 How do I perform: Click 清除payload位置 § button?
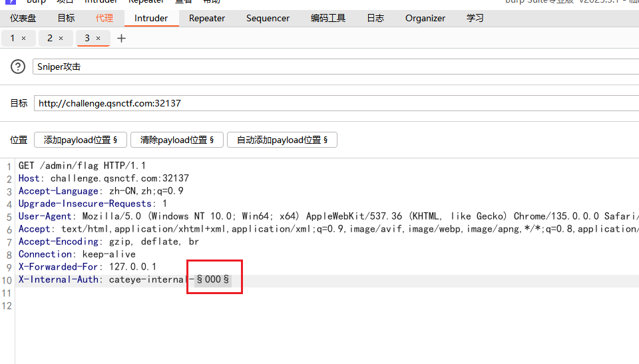click(x=177, y=140)
